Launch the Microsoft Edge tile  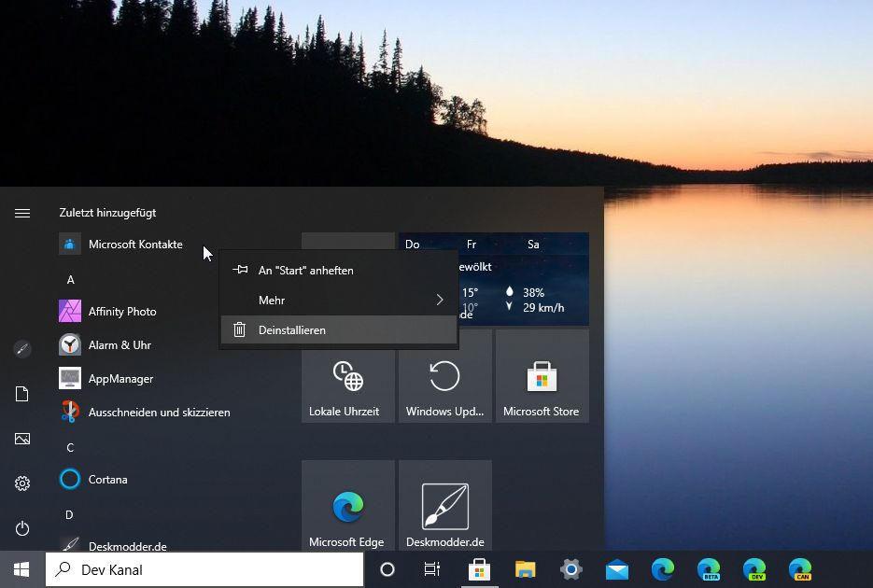click(x=348, y=506)
